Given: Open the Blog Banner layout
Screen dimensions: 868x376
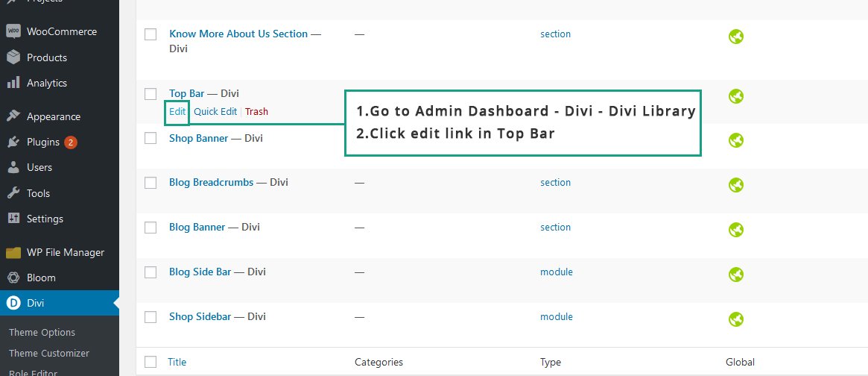Looking at the screenshot, I should click(197, 228).
